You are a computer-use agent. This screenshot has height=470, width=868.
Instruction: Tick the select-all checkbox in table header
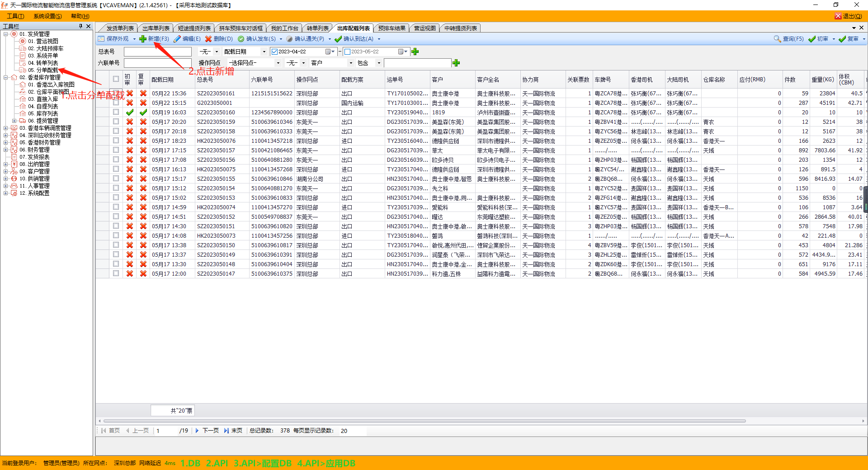click(116, 79)
